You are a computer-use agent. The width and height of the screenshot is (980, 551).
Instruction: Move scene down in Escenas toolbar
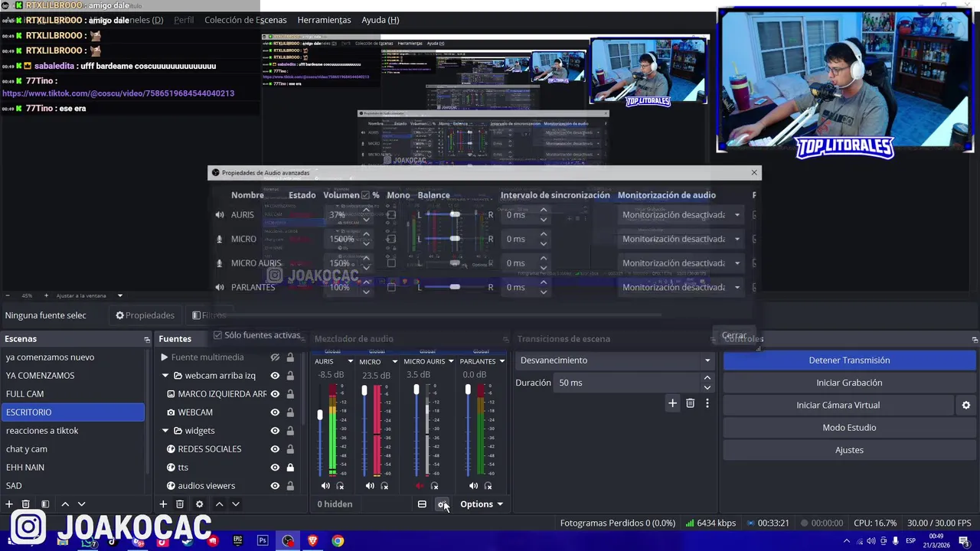click(x=82, y=504)
